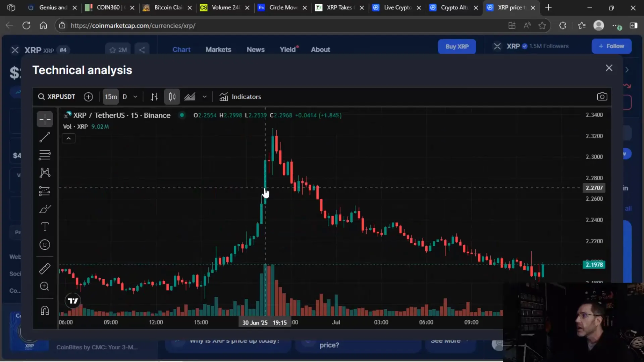
Task: Select the 15m timeframe
Action: (111, 97)
